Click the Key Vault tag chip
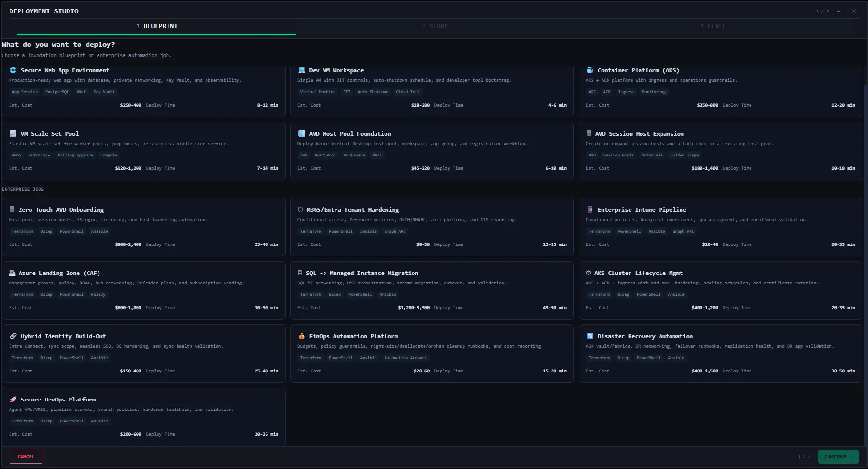This screenshot has height=469, width=868. pyautogui.click(x=104, y=92)
